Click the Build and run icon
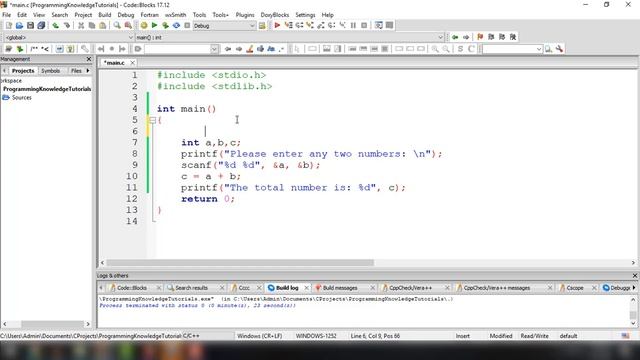Image resolution: width=640 pixels, height=360 pixels. tap(165, 26)
